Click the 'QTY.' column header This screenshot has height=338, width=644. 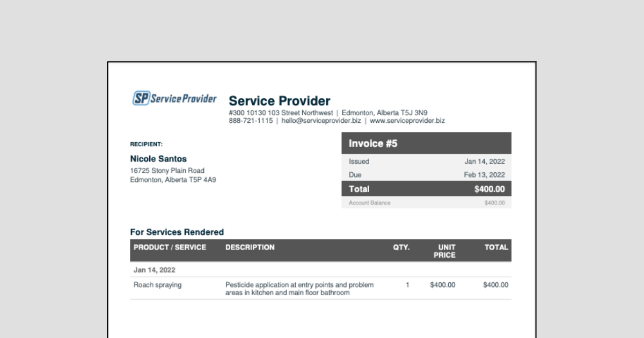(x=401, y=247)
